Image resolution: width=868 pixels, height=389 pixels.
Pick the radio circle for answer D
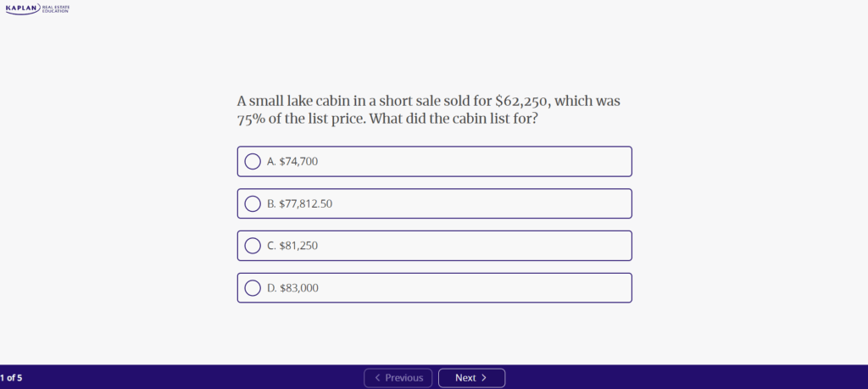(x=253, y=288)
